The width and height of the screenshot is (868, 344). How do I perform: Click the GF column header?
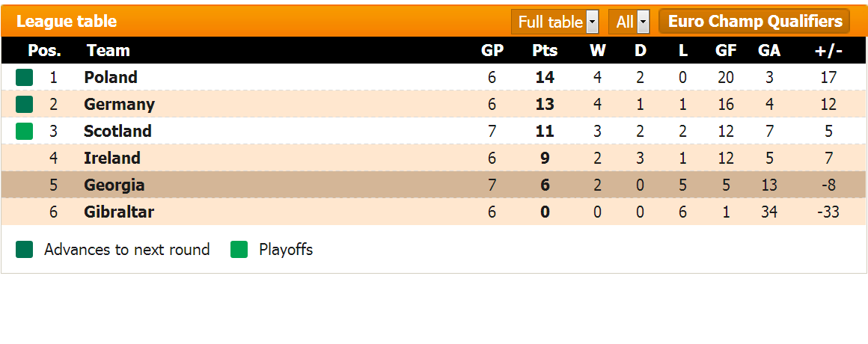726,50
